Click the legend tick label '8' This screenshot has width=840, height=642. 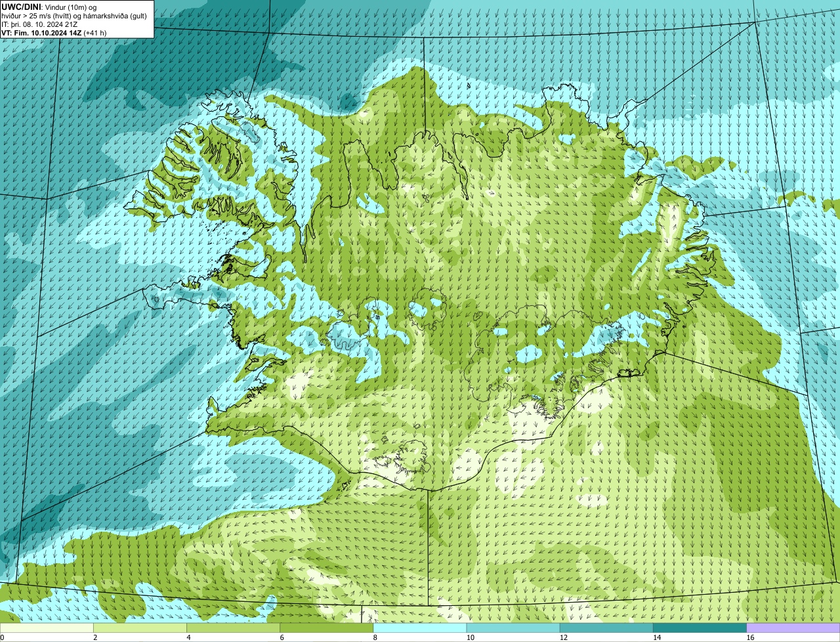point(375,637)
